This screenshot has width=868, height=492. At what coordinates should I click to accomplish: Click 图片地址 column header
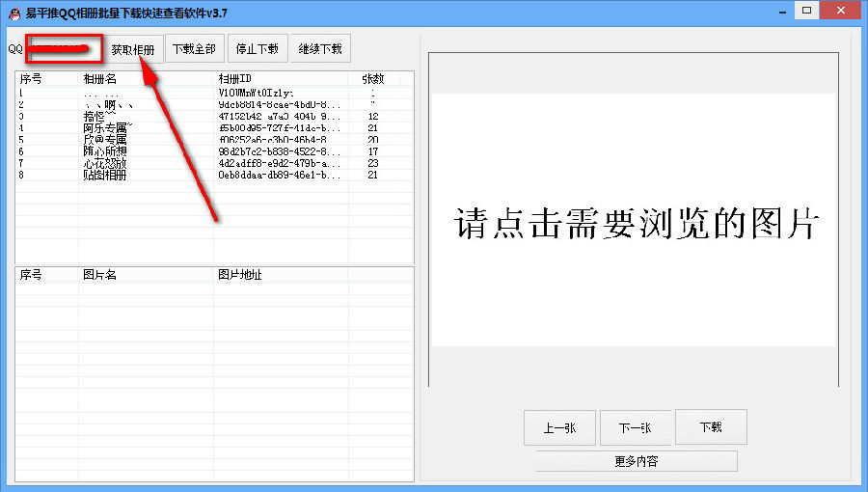(282, 275)
